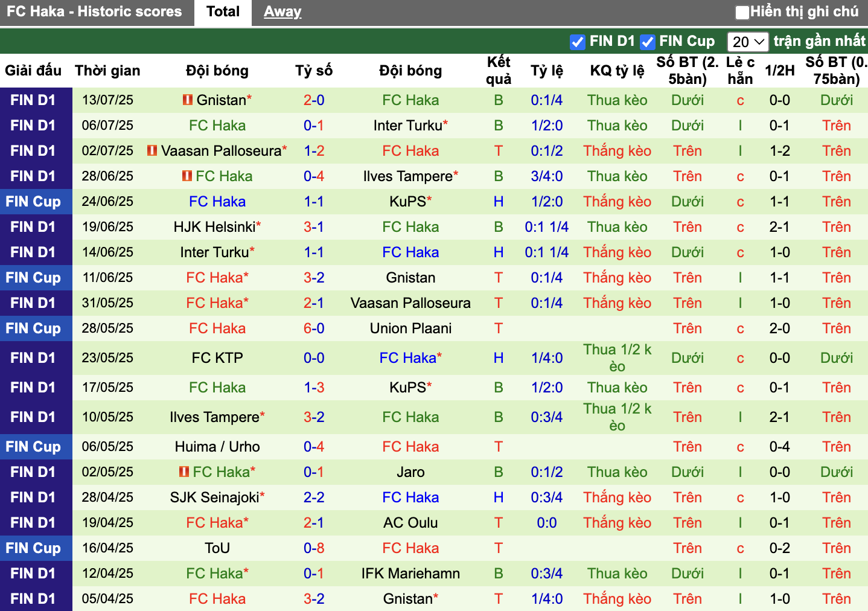Screen dimensions: 868x611
Task: Click Vaasan Palloseura in 31/05/25 row
Action: coord(410,303)
